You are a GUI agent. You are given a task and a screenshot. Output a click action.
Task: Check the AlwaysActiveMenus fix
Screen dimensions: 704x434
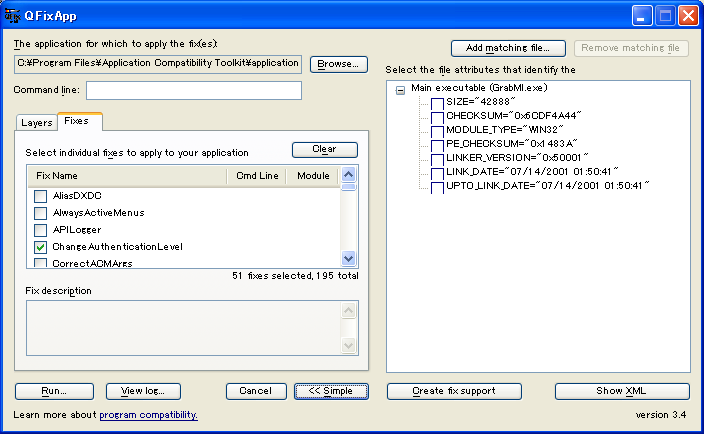click(x=40, y=213)
